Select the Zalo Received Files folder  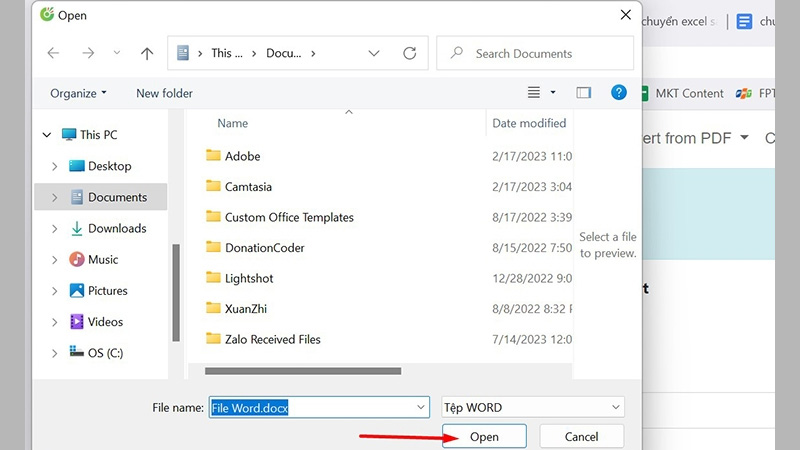click(272, 339)
